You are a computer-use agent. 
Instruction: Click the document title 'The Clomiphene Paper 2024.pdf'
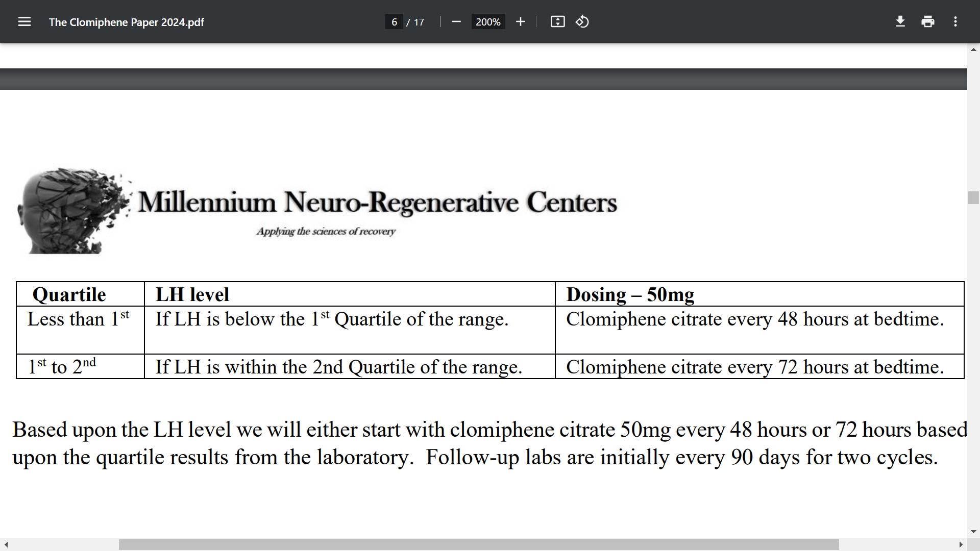[x=126, y=22]
